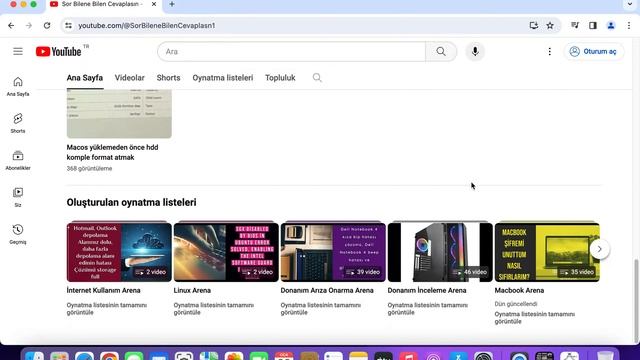This screenshot has width=640, height=360.
Task: Start voice search with microphone icon
Action: click(475, 51)
